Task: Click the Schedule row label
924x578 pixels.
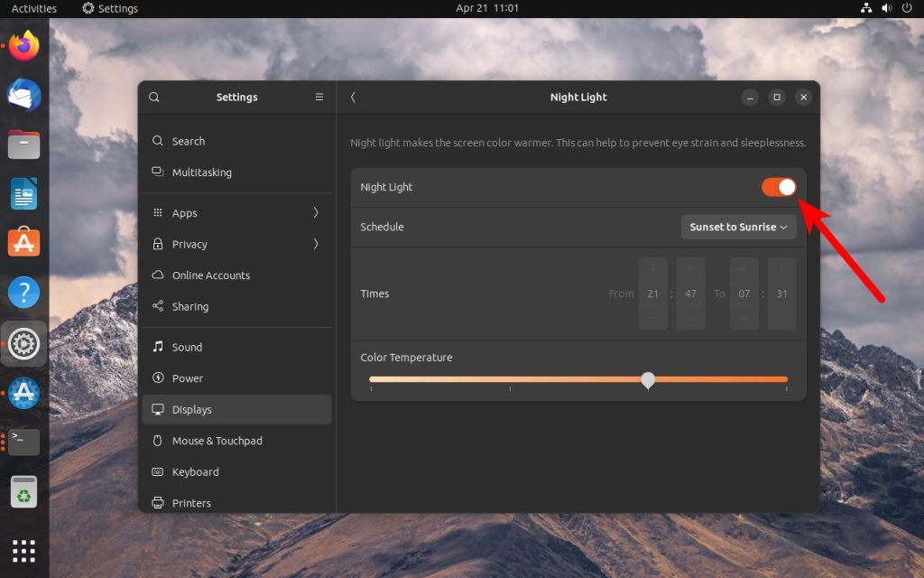Action: click(x=382, y=227)
